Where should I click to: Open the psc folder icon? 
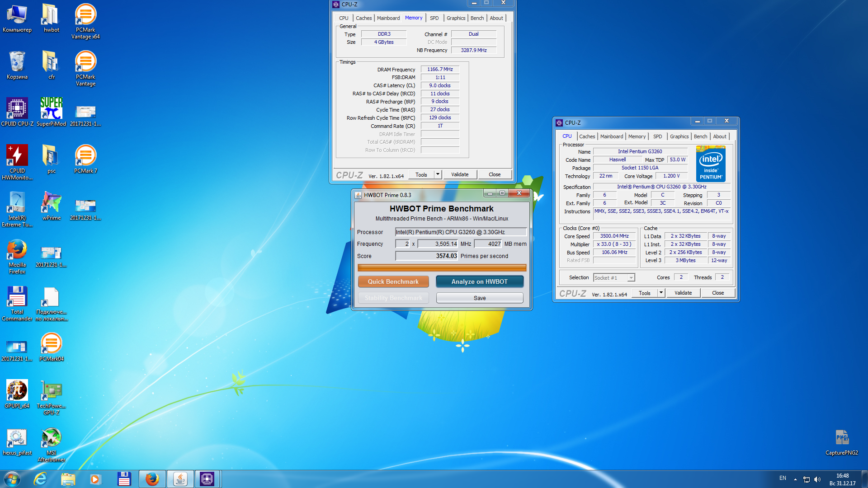point(51,160)
